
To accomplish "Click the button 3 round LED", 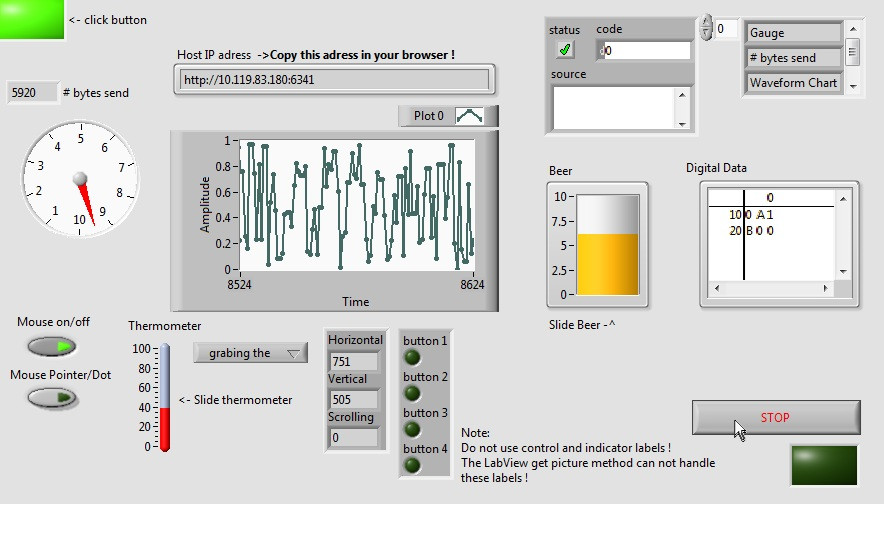I will [412, 430].
